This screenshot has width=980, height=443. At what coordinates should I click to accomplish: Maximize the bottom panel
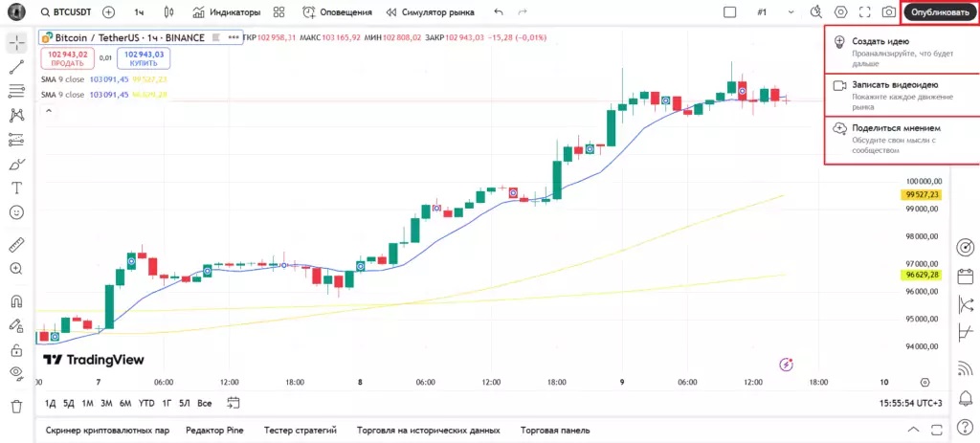point(937,430)
